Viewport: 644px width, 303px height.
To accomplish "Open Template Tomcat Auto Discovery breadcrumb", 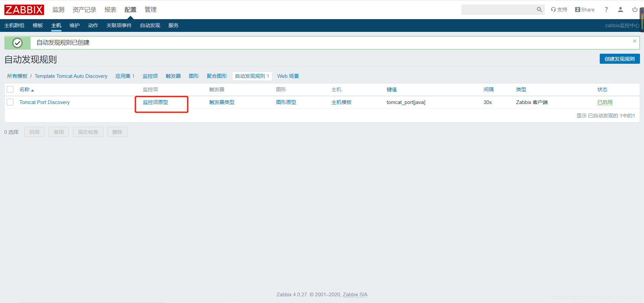I will tap(71, 76).
